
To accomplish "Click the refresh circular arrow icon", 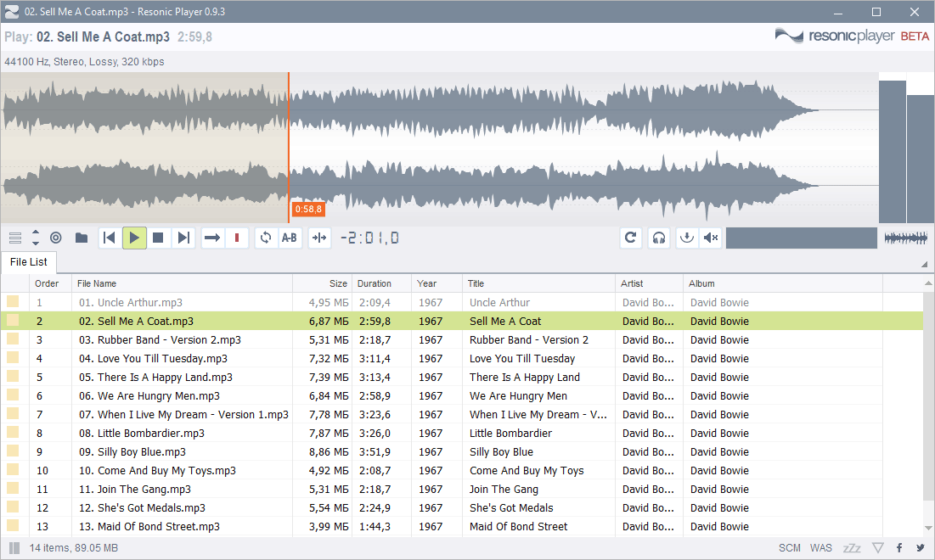I will click(631, 238).
